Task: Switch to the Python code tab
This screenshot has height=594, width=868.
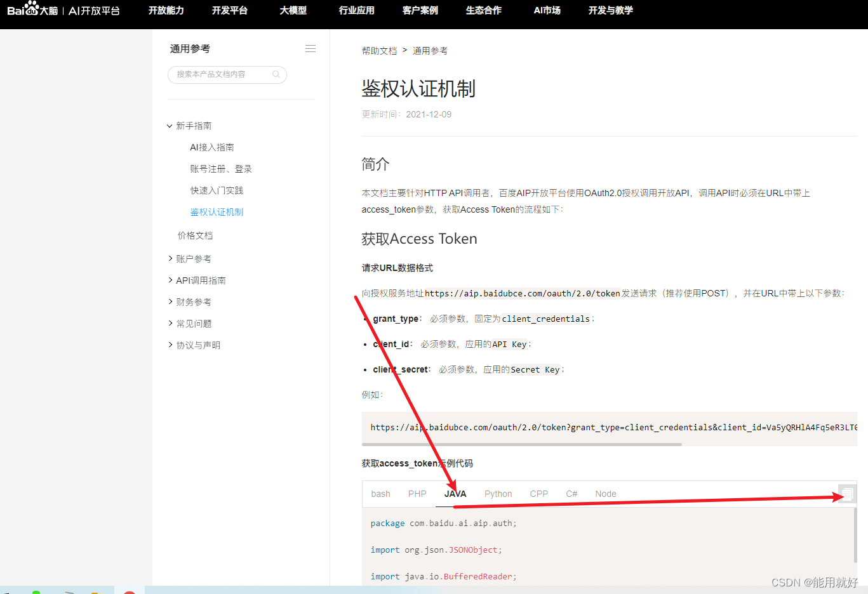Action: click(x=498, y=494)
